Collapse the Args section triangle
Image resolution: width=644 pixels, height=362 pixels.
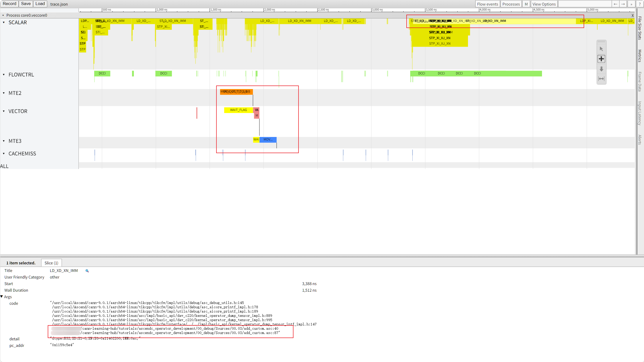point(2,297)
